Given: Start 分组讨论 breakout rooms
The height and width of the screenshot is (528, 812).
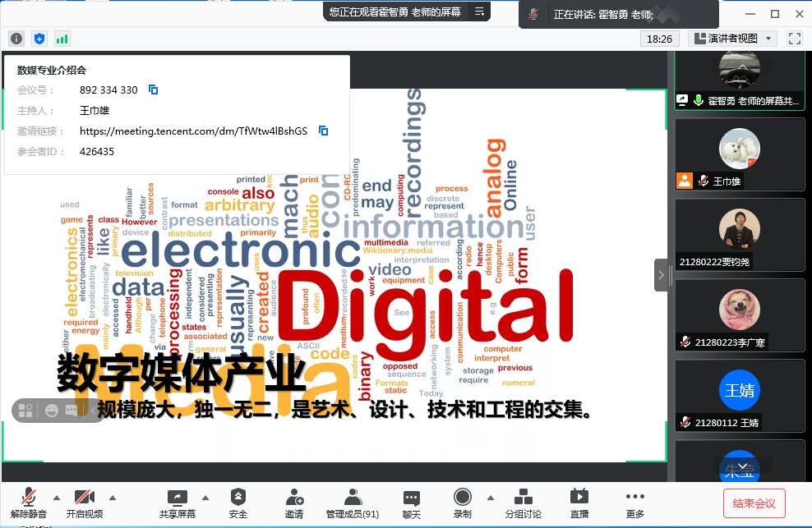Looking at the screenshot, I should [x=523, y=503].
